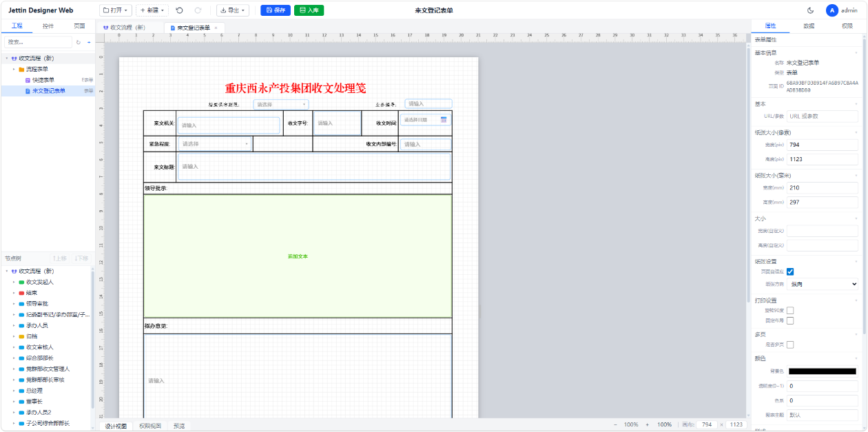Click the 透明度(0~1) value field
The width and height of the screenshot is (868, 432).
click(823, 386)
